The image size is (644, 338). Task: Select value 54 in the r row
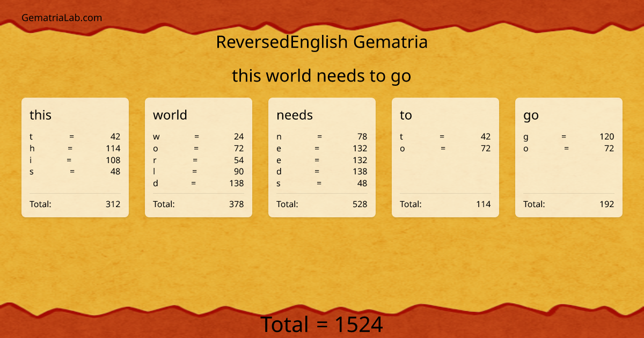coord(239,160)
